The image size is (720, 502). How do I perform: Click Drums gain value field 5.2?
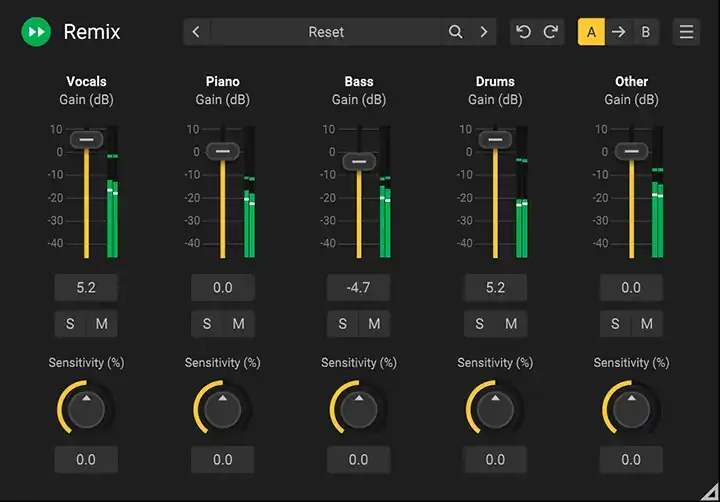pos(495,288)
